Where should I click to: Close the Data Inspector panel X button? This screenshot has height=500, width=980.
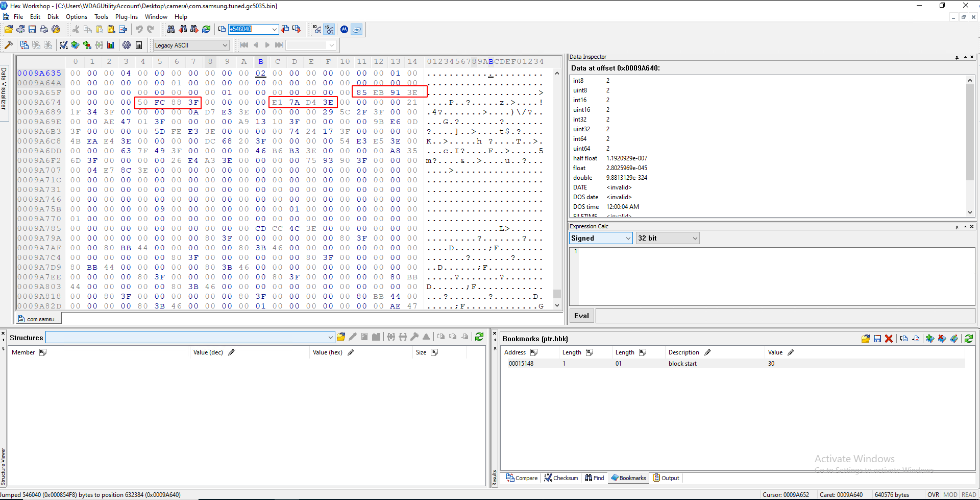click(972, 57)
